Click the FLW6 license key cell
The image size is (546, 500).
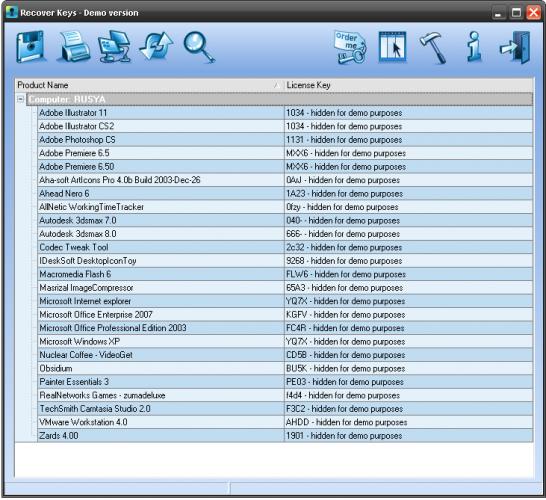pyautogui.click(x=408, y=274)
